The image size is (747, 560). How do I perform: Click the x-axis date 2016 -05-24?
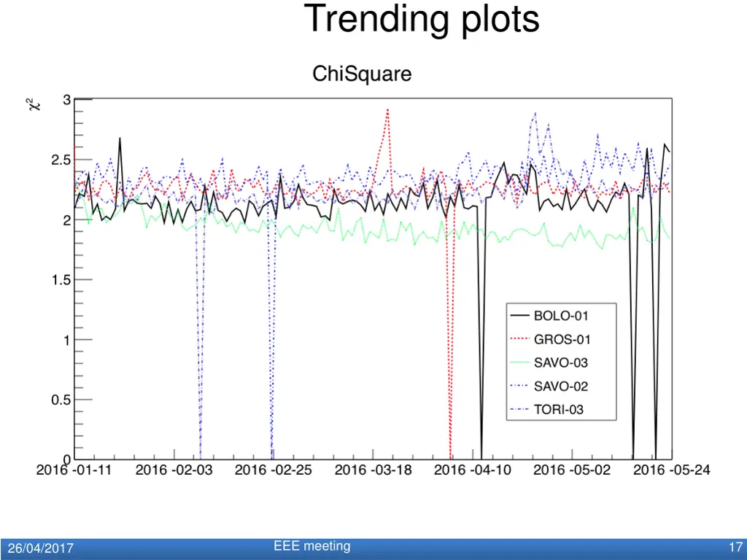(x=671, y=470)
